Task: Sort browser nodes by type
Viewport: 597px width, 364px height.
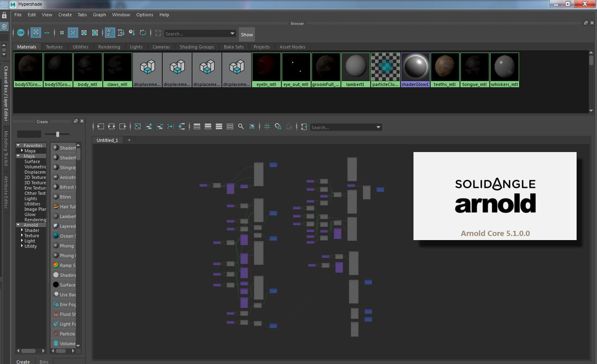Action: pos(121,33)
